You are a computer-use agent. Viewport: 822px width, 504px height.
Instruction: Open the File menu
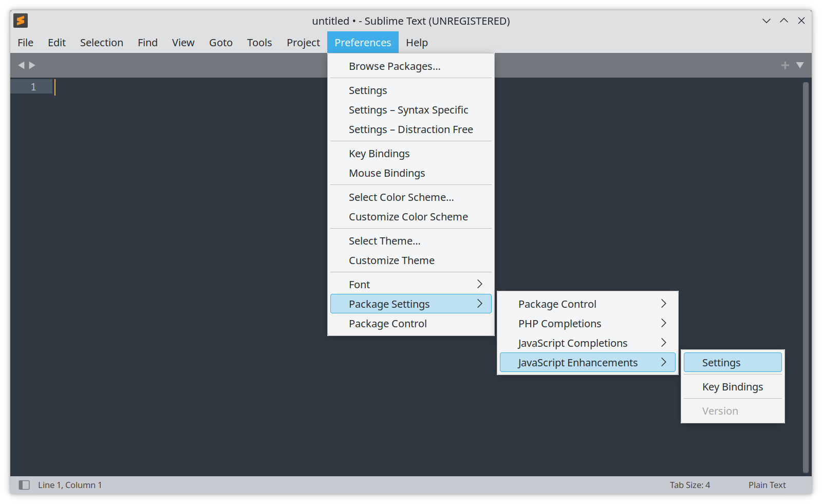coord(25,43)
